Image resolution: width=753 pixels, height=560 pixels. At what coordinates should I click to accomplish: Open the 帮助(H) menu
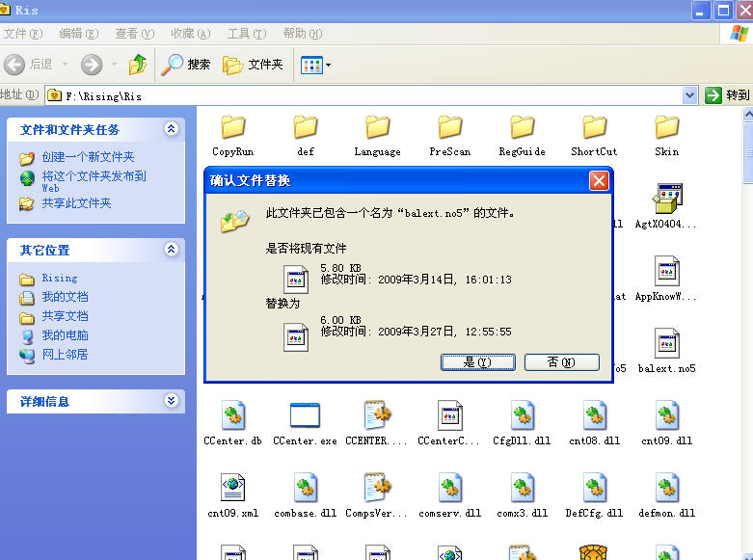click(303, 34)
